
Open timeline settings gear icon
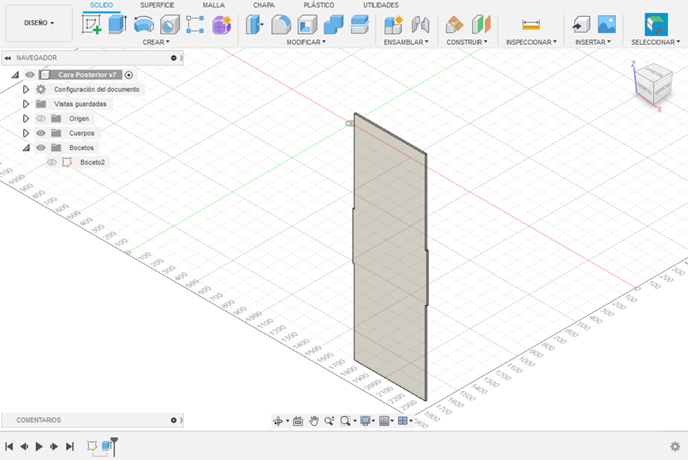[675, 446]
